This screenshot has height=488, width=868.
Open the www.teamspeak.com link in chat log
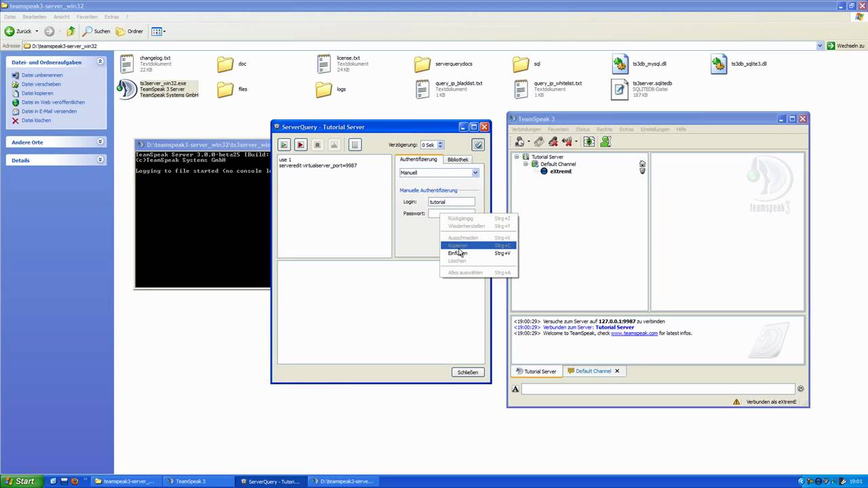[634, 333]
